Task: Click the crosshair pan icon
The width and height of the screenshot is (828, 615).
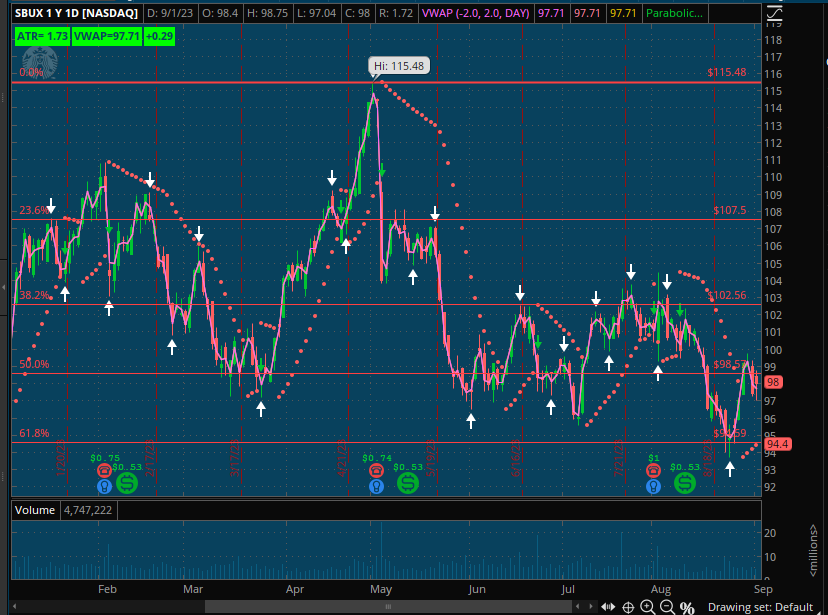Action: [628, 607]
